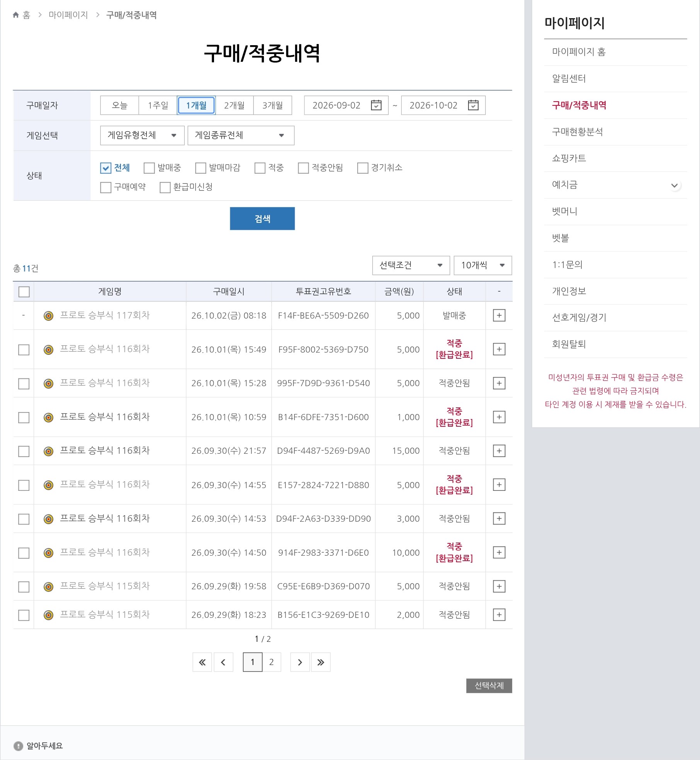Screen dimensions: 700x760
Task: Go to the previous page arrow
Action: pos(223,662)
